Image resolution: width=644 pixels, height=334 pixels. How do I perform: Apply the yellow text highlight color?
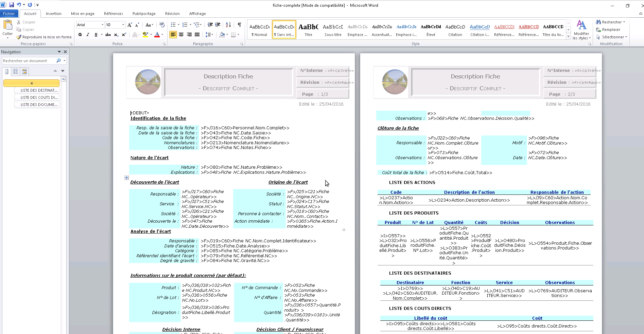[x=145, y=35]
